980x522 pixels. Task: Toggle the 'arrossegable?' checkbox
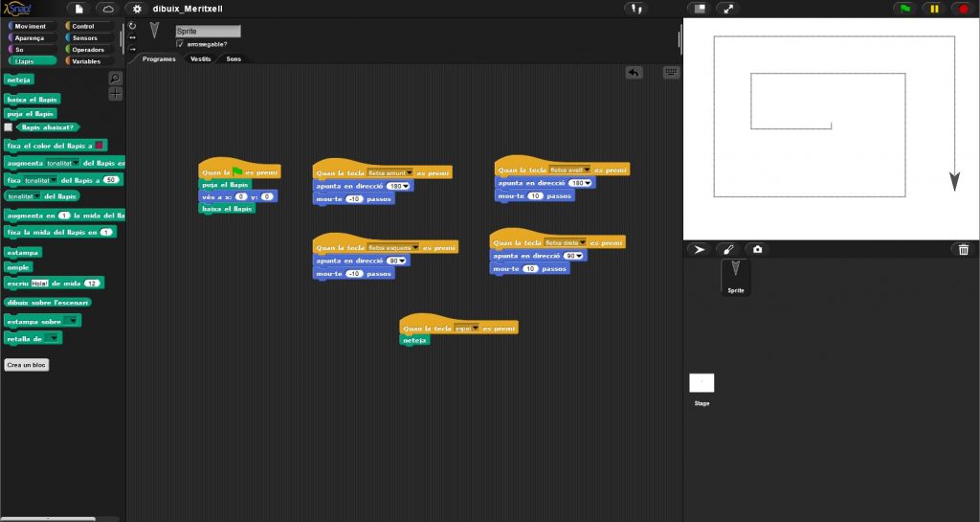[x=180, y=44]
